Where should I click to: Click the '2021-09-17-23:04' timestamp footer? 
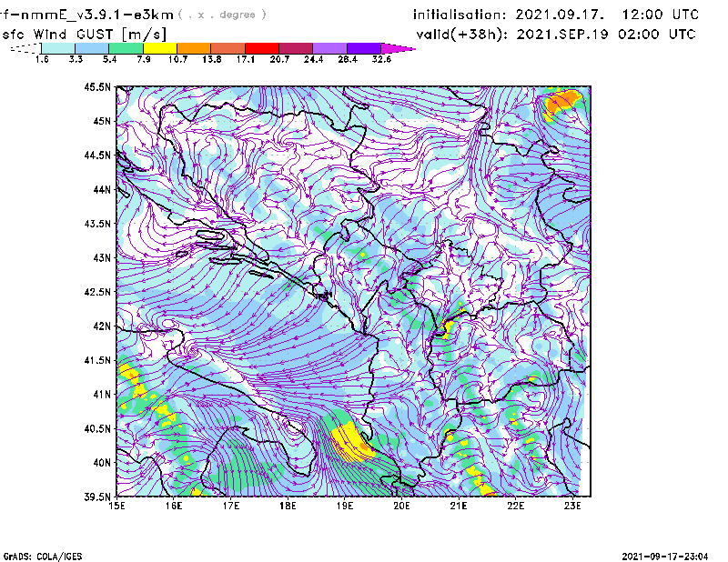[x=665, y=557]
